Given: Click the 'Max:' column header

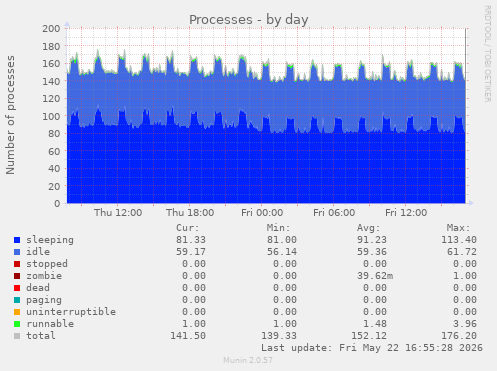Looking at the screenshot, I should tap(458, 228).
